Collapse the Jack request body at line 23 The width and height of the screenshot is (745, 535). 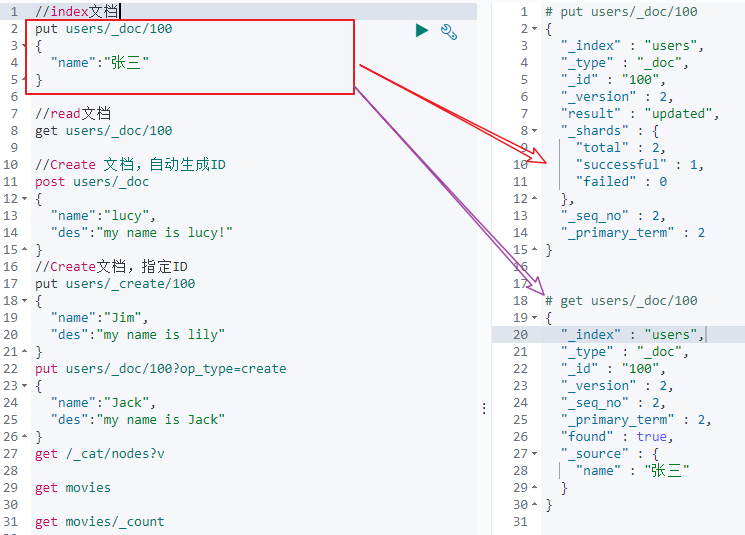24,386
